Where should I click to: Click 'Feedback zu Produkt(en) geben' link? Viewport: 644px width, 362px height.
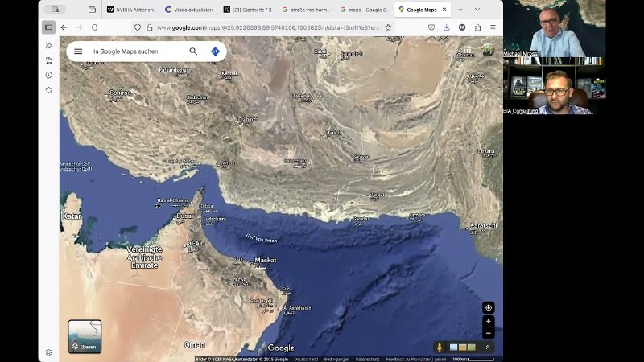(415, 359)
